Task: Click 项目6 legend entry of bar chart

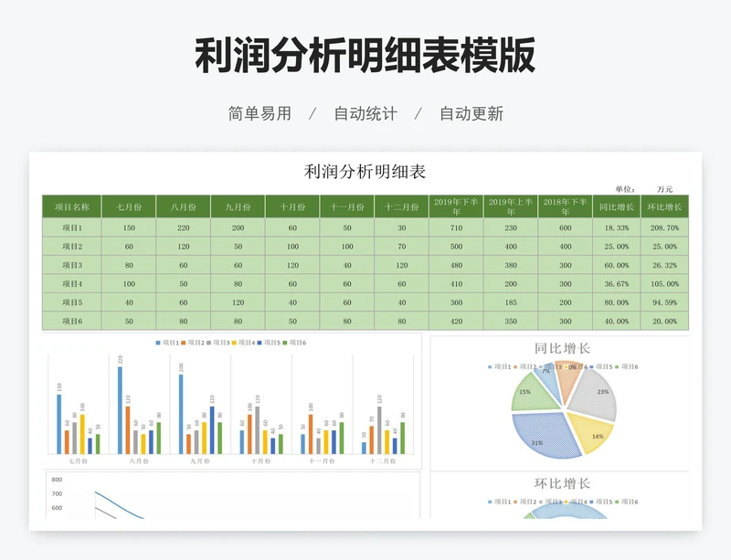Action: 296,343
